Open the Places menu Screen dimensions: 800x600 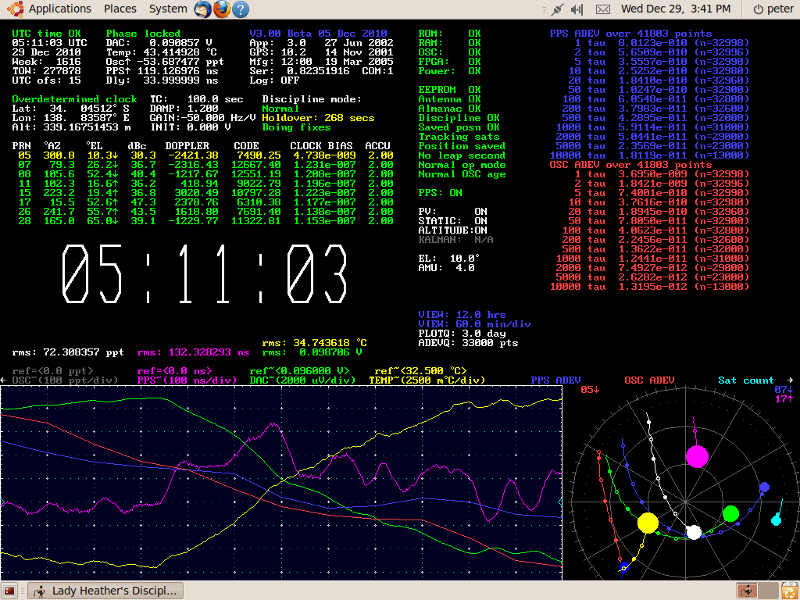pos(120,9)
